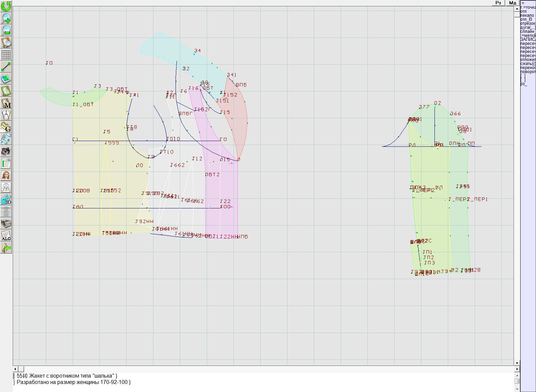The width and height of the screenshot is (536, 392).
Task: Click the Мд button
Action: tap(513, 3)
